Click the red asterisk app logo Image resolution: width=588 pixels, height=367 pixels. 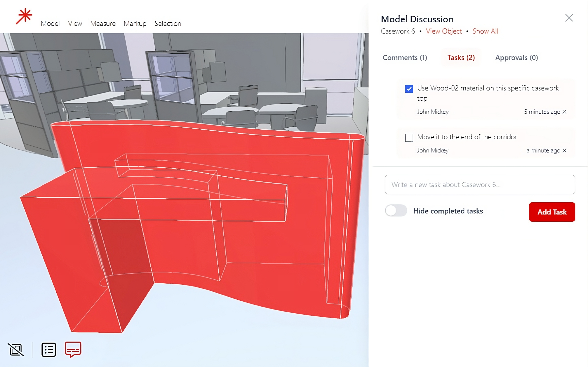24,17
